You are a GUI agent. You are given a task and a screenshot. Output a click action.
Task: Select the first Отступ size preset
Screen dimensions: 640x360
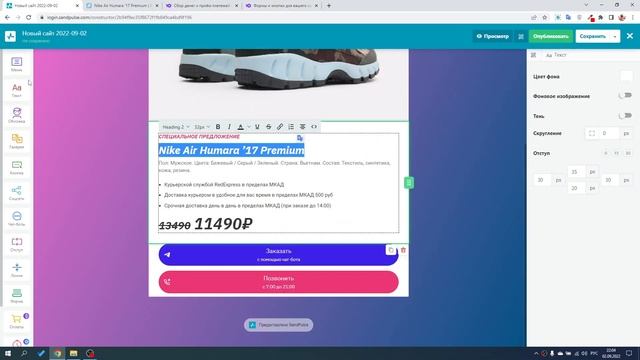pos(606,153)
